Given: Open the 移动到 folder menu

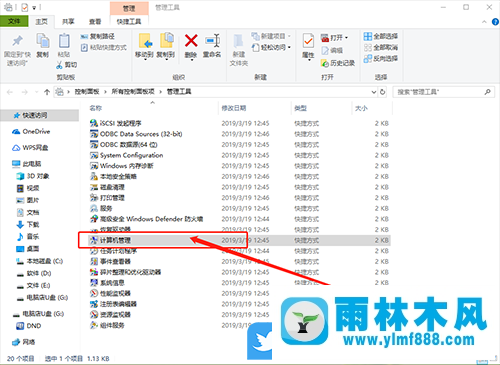Looking at the screenshot, I should tap(145, 46).
